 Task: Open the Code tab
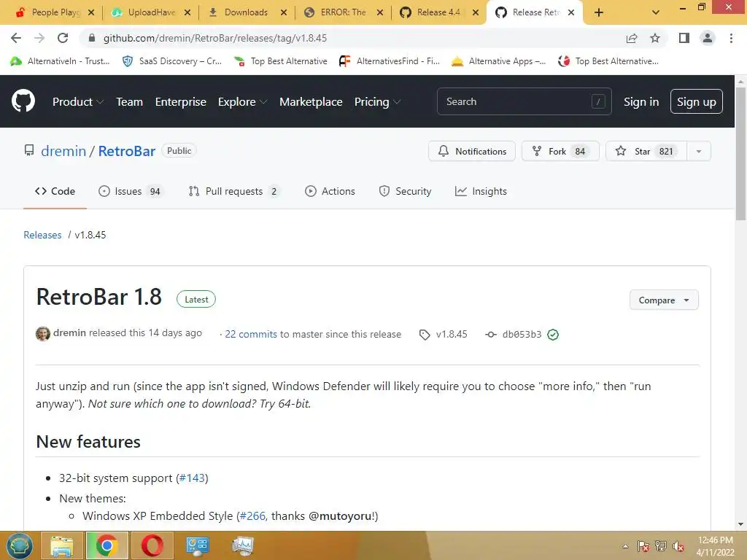(55, 192)
